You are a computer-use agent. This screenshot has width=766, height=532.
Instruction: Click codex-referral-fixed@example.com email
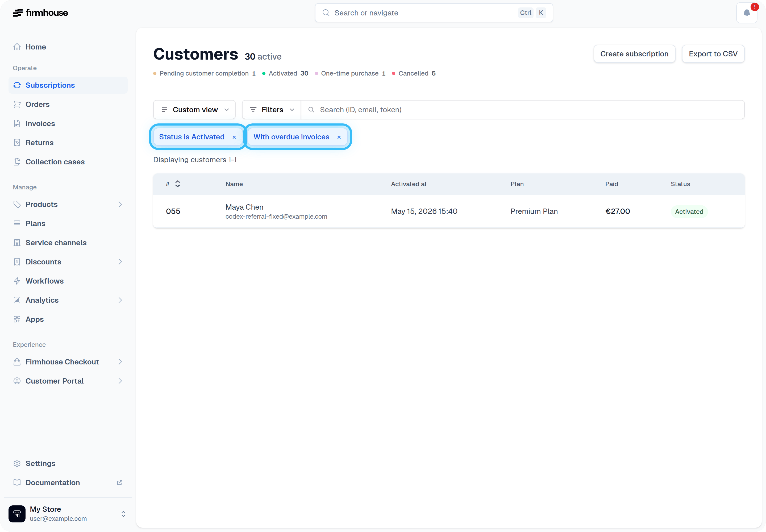276,217
